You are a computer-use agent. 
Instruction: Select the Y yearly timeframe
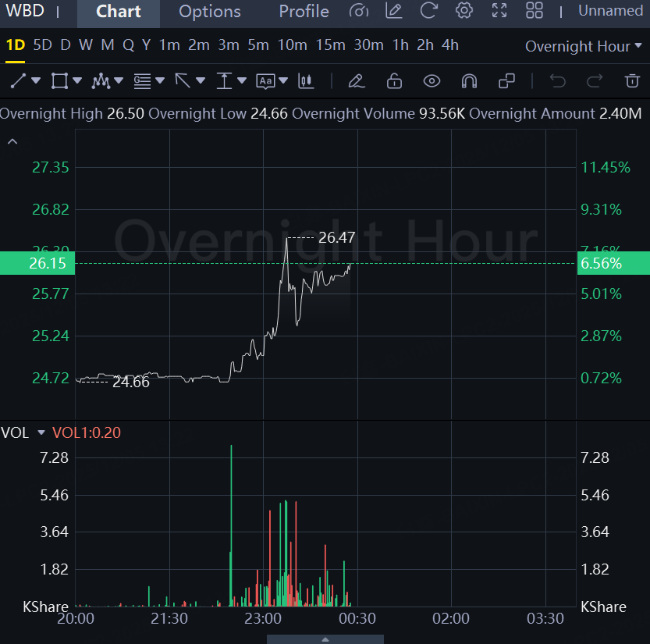(147, 44)
